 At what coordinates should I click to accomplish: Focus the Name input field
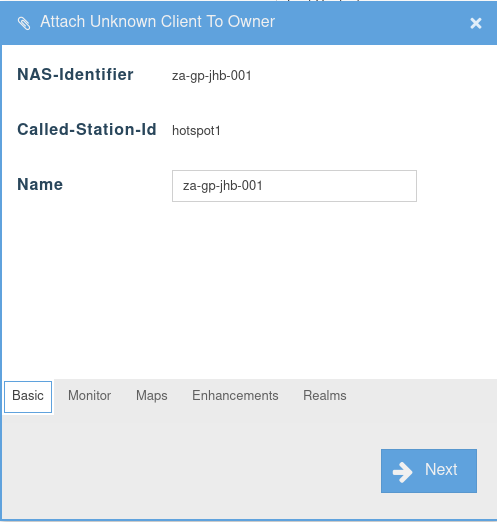click(294, 186)
